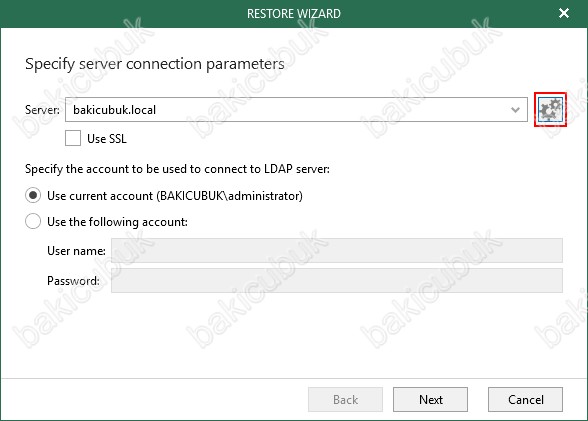Proceed with the Next button
Image resolution: width=588 pixels, height=421 pixels.
click(x=430, y=399)
